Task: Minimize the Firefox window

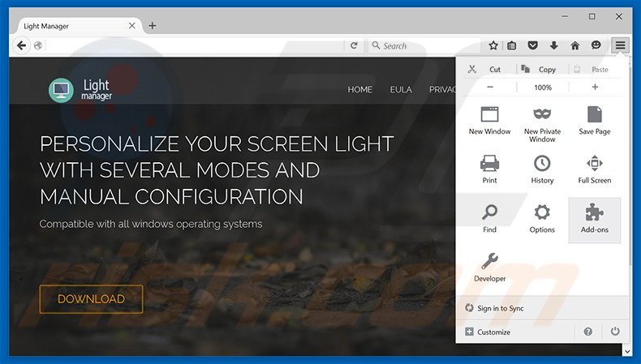Action: pyautogui.click(x=565, y=16)
